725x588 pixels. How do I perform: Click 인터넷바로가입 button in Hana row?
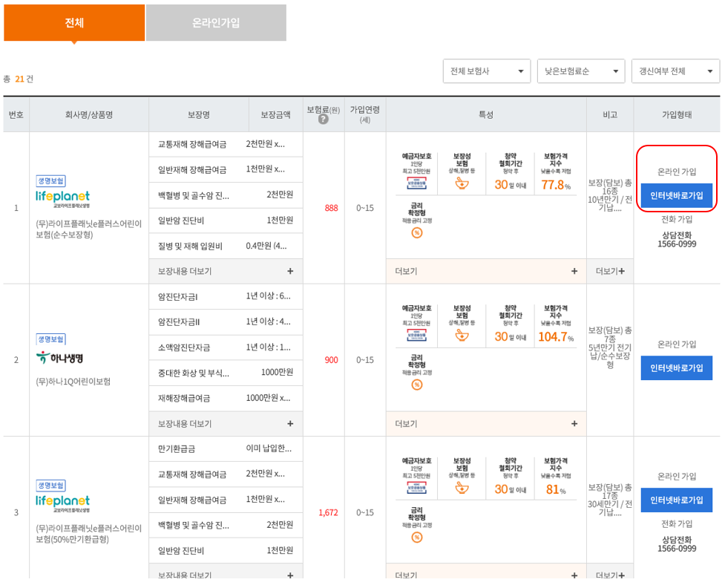click(x=677, y=368)
